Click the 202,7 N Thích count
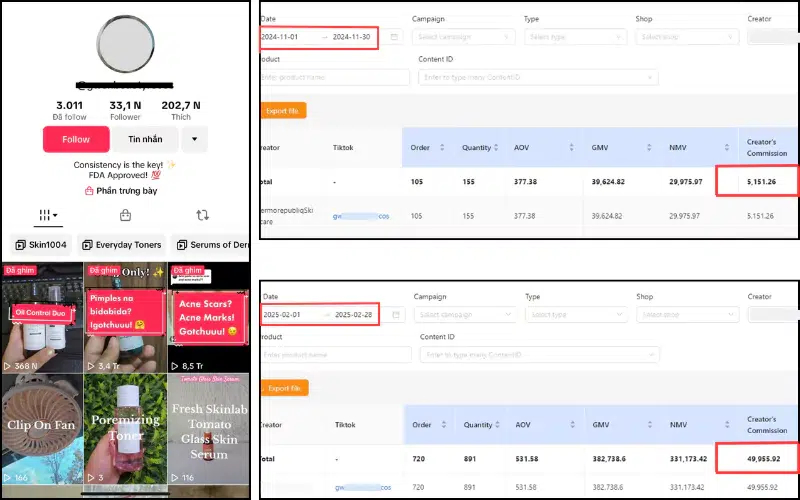This screenshot has height=500, width=800. 181,110
